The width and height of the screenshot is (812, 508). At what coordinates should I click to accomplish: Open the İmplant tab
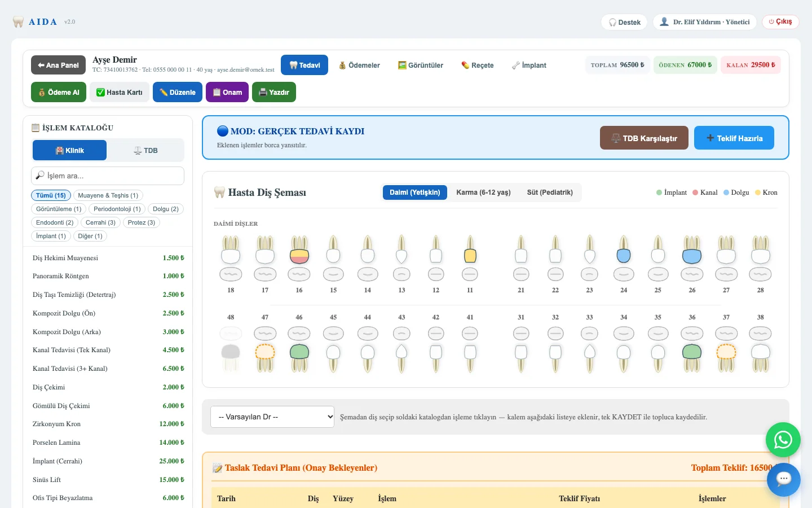(529, 65)
